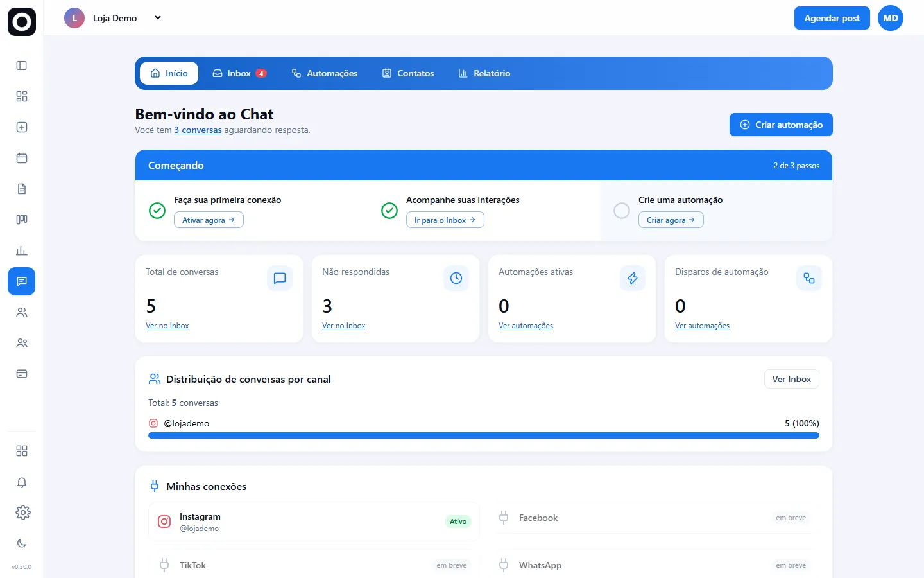Switch to the Início tab
Image resolution: width=924 pixels, height=578 pixels.
pos(169,73)
